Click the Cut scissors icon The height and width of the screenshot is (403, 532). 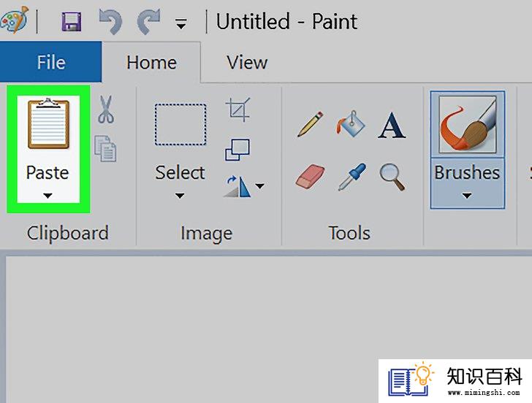[x=106, y=109]
